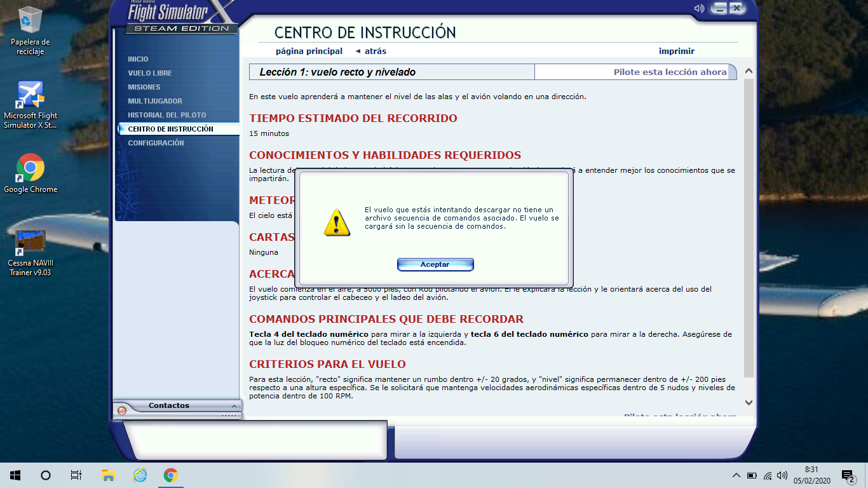The image size is (868, 488).
Task: Show hidden tray icons chevron
Action: (x=736, y=475)
